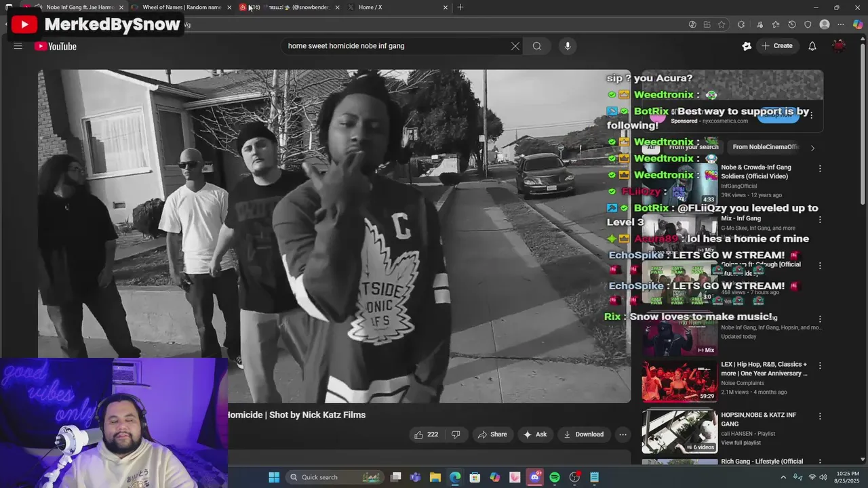
Task: Dislike the video
Action: 456,434
